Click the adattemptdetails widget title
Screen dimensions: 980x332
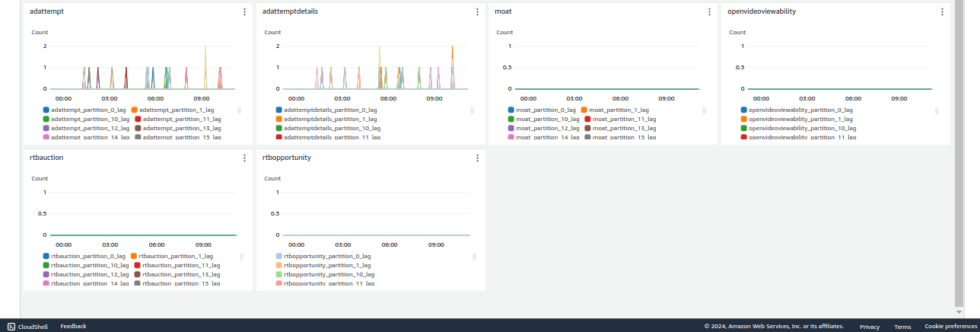coord(290,11)
